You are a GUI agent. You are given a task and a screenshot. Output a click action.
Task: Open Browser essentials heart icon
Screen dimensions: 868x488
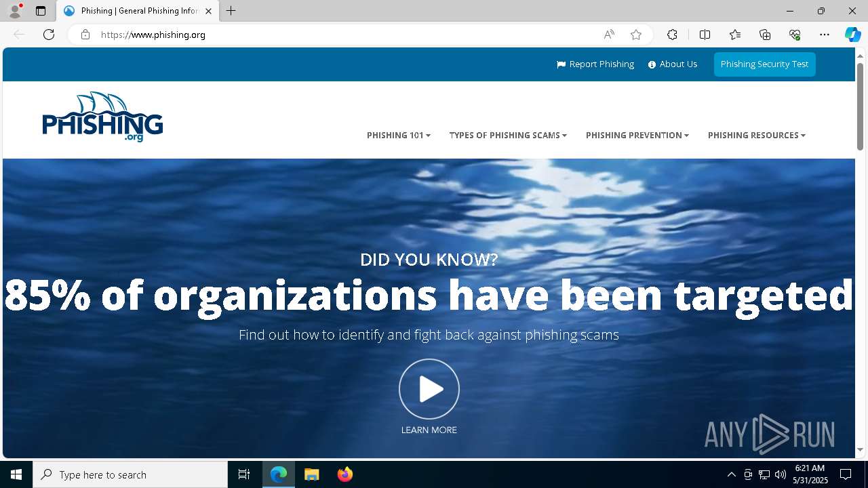tap(795, 35)
